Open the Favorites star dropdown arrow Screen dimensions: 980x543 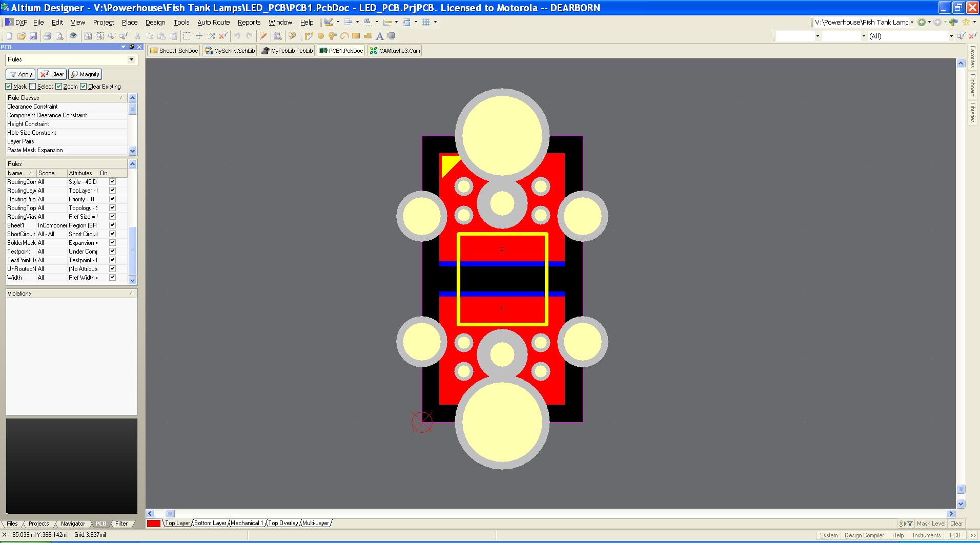[x=973, y=22]
